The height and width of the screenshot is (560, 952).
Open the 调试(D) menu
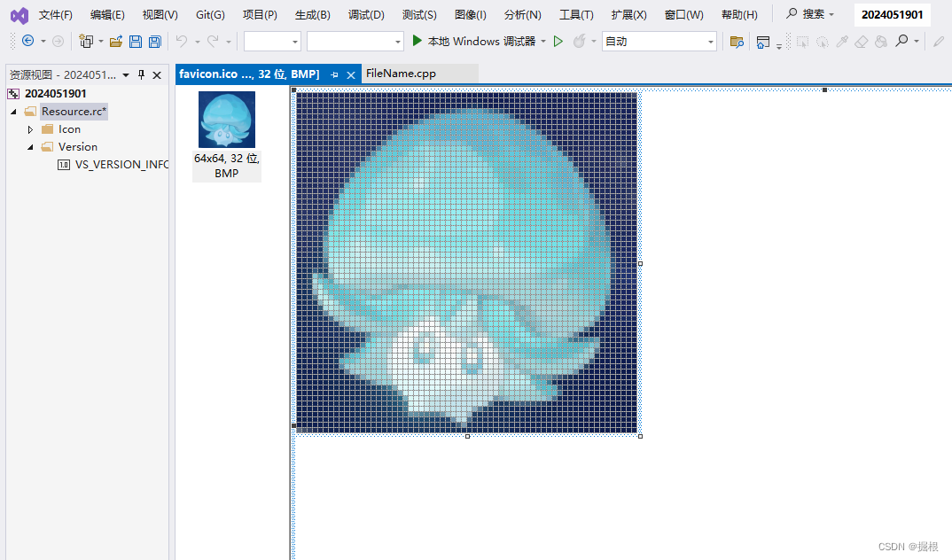[366, 14]
